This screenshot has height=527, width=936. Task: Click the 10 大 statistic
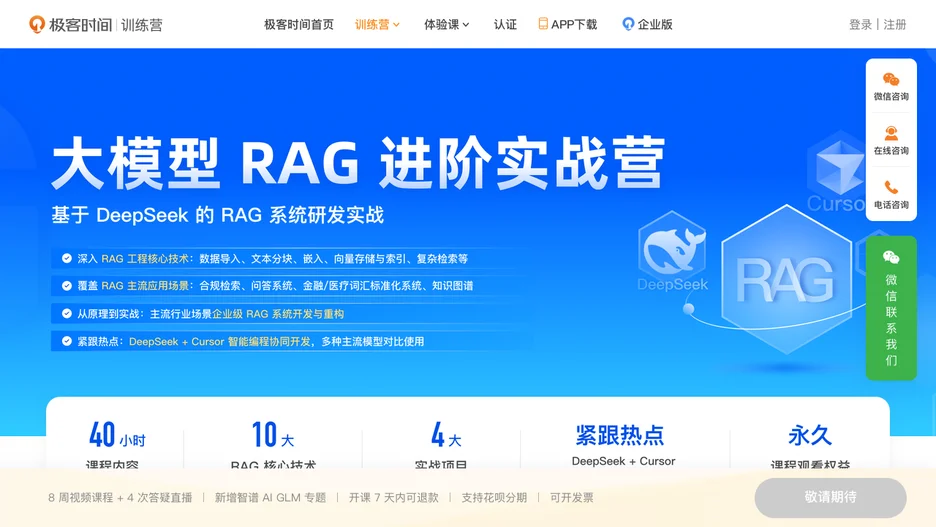tap(273, 435)
